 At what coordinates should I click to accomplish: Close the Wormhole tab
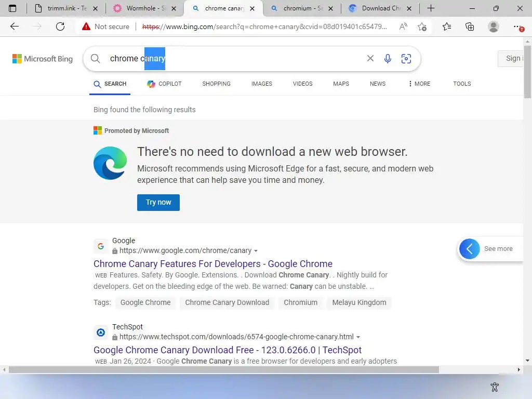click(x=174, y=8)
